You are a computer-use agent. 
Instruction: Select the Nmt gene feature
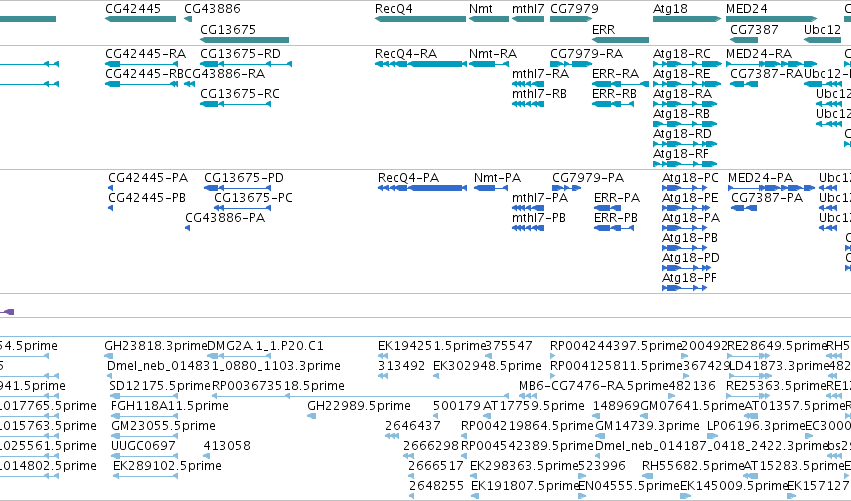(489, 19)
